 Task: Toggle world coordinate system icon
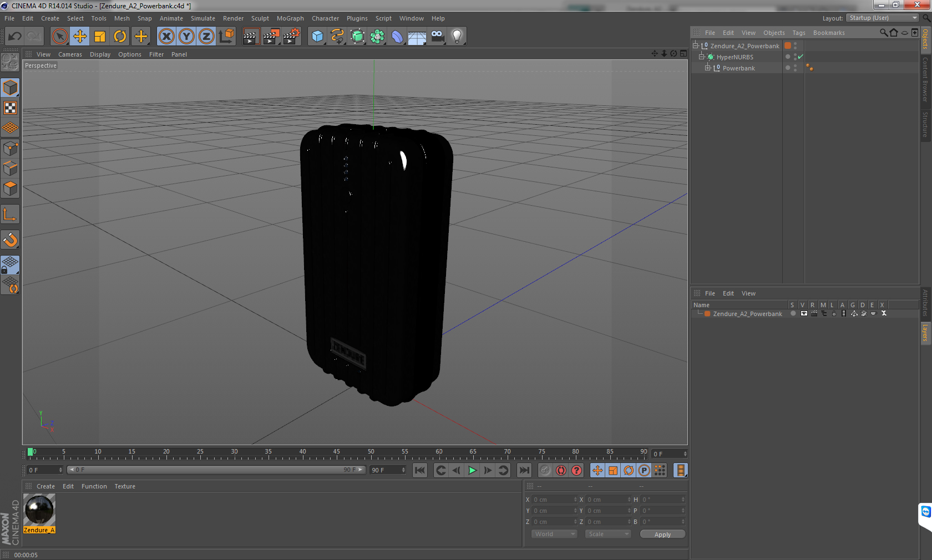click(226, 37)
